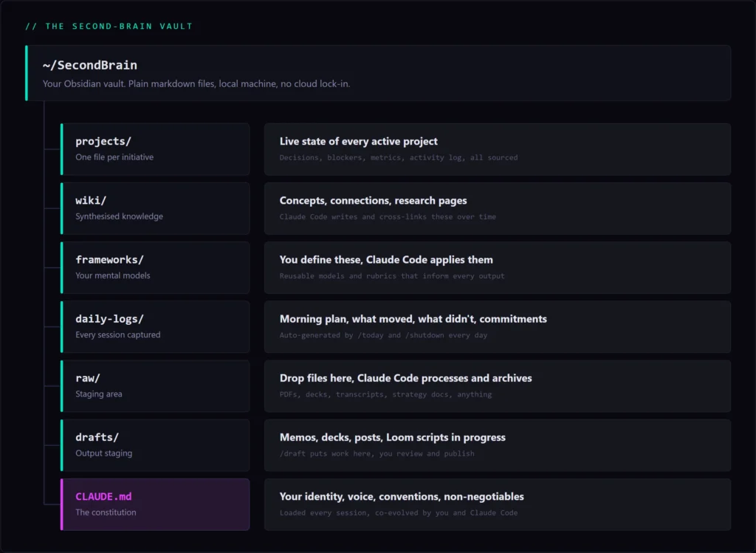
Task: Select the ~/SecondBrain root vault card
Action: click(378, 73)
